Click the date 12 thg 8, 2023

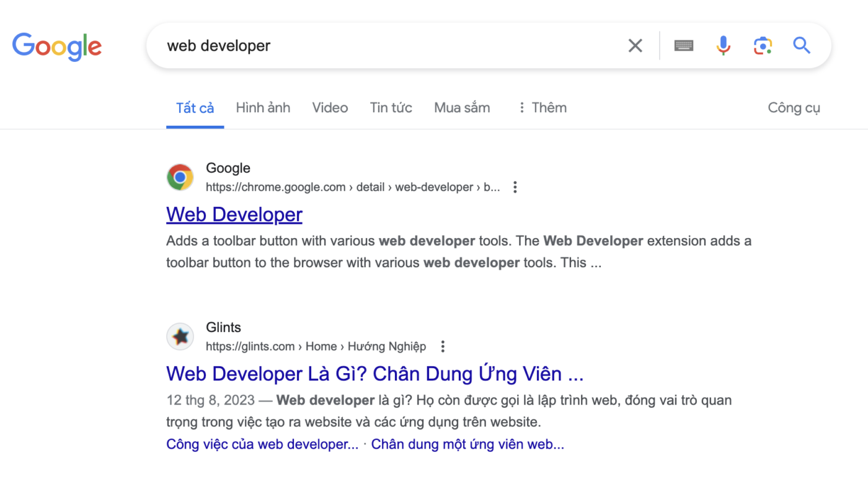tap(211, 400)
